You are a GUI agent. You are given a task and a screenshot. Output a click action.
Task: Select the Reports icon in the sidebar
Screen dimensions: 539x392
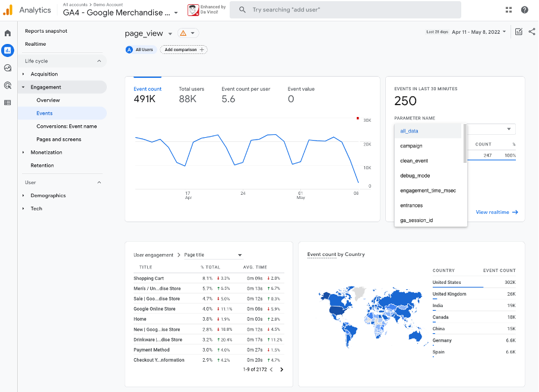pyautogui.click(x=7, y=50)
